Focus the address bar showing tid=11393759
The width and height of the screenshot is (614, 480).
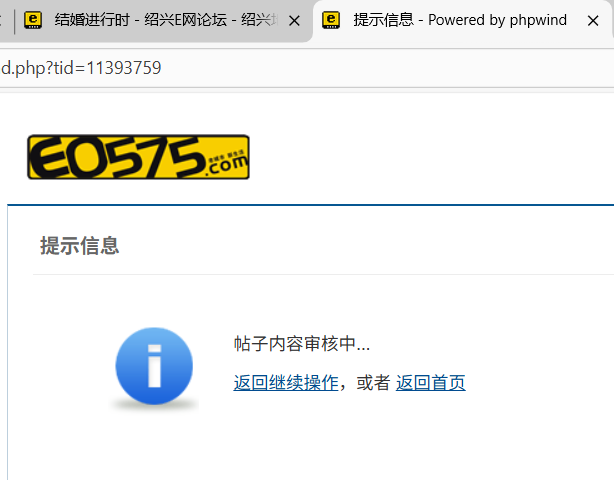coord(307,68)
